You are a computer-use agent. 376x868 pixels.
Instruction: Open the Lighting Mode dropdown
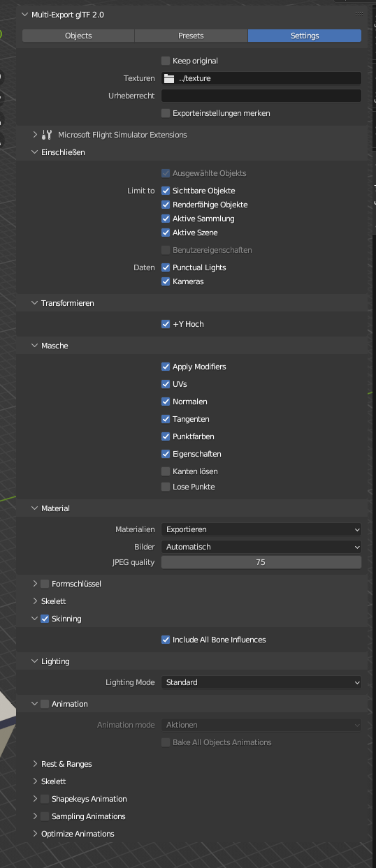tap(261, 682)
